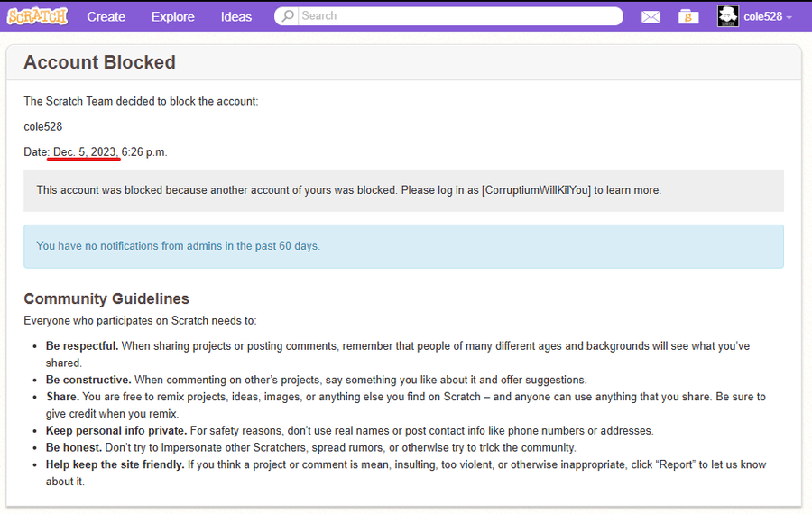
Task: Click the no-notifications blue banner
Action: 403,246
